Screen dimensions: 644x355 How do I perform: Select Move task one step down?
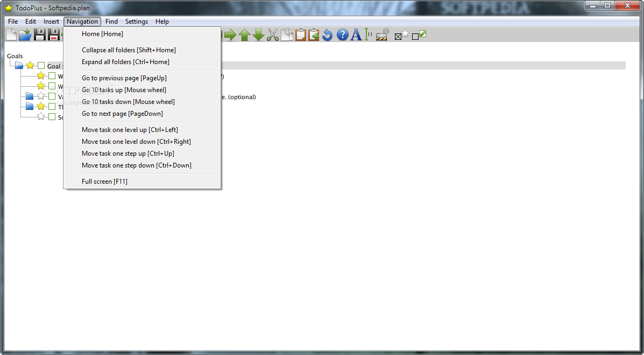(142, 165)
